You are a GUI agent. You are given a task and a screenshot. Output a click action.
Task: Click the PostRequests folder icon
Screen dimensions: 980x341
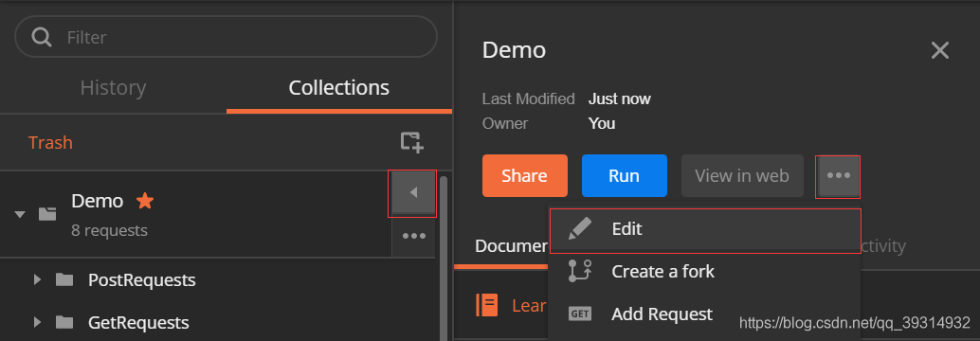[x=64, y=279]
